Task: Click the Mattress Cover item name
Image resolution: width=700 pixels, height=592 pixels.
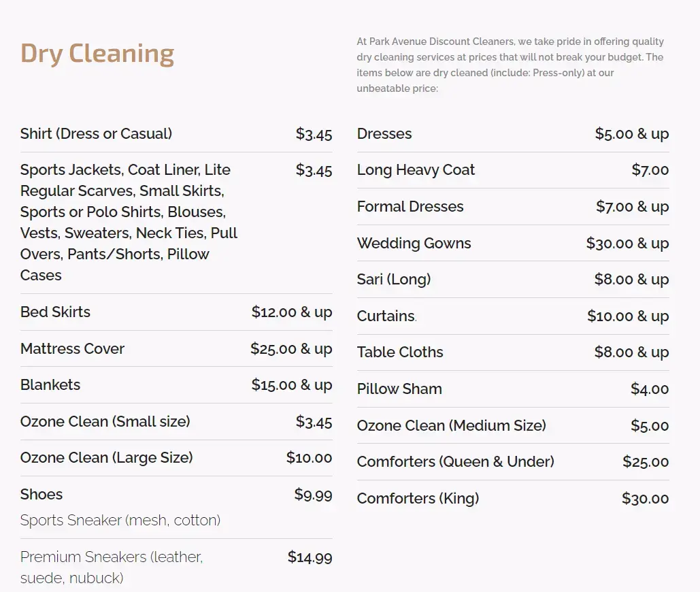Action: point(72,349)
